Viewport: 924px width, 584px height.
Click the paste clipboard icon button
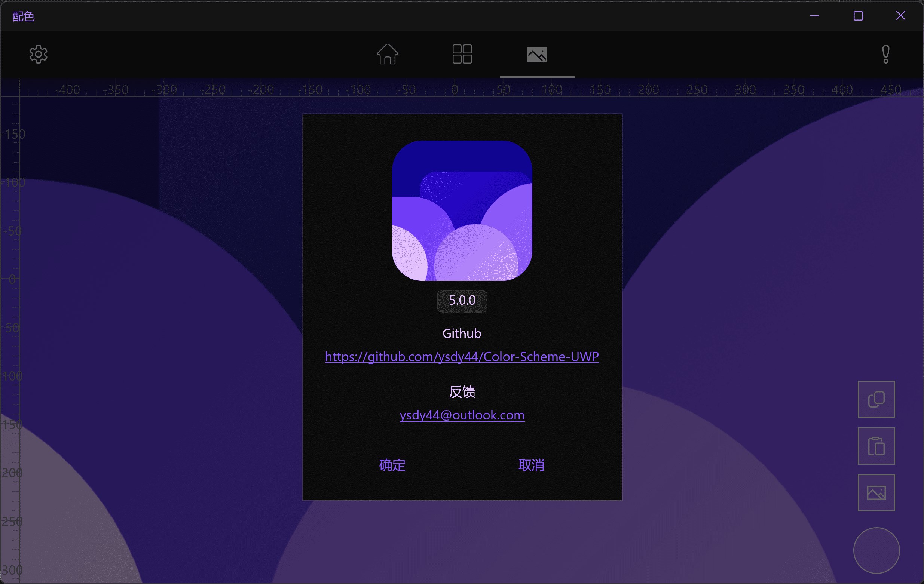pos(876,446)
